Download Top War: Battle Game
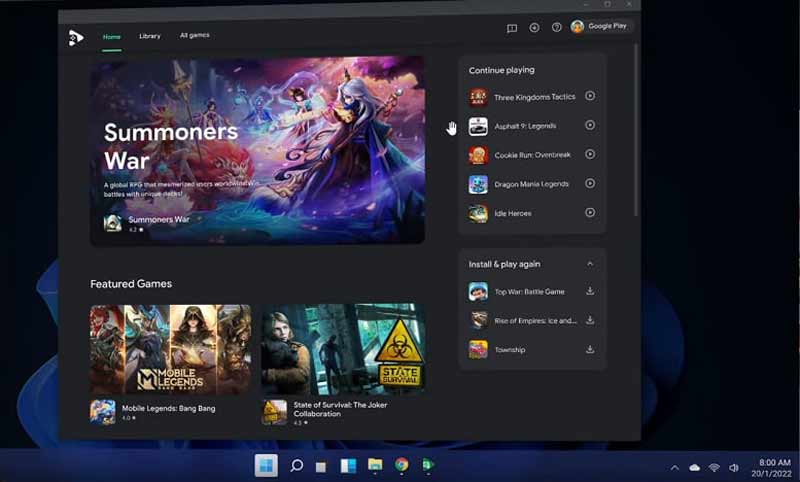 click(590, 291)
